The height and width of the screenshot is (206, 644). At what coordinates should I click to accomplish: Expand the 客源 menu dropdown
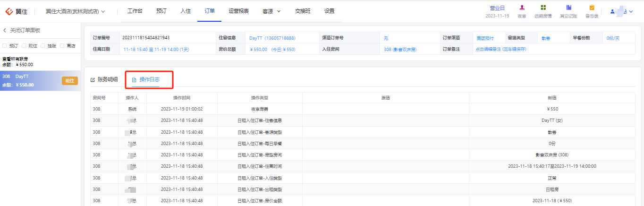coord(279,11)
